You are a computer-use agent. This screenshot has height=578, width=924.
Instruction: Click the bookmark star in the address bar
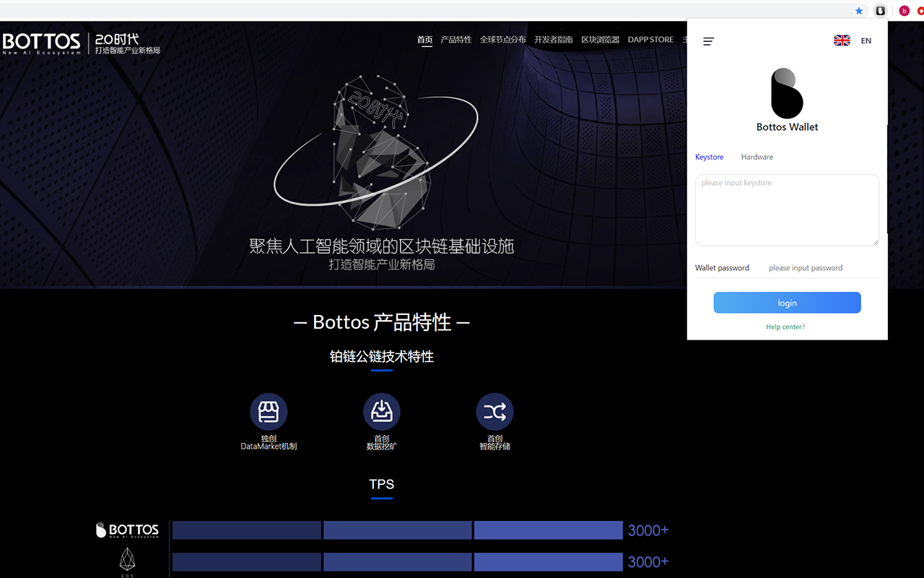[x=858, y=11]
